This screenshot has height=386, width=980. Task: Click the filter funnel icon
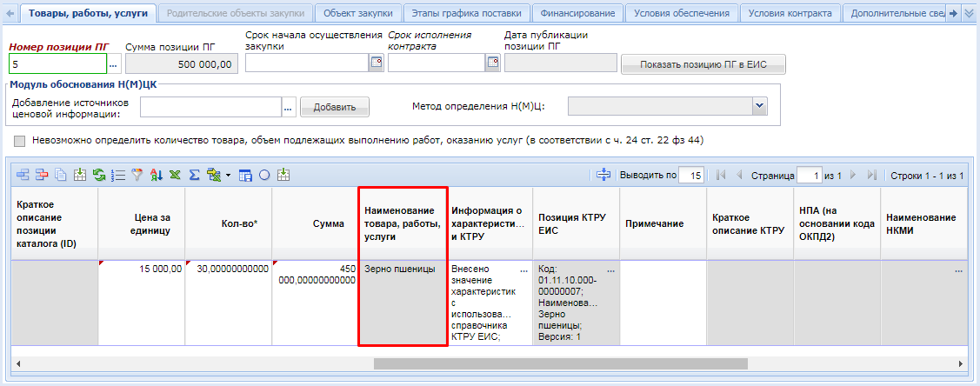(136, 175)
